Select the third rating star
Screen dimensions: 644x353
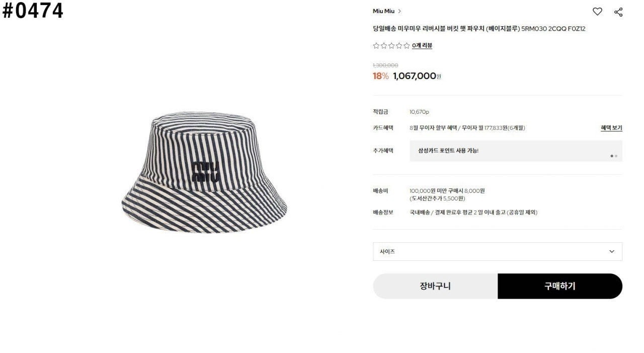pyautogui.click(x=391, y=46)
